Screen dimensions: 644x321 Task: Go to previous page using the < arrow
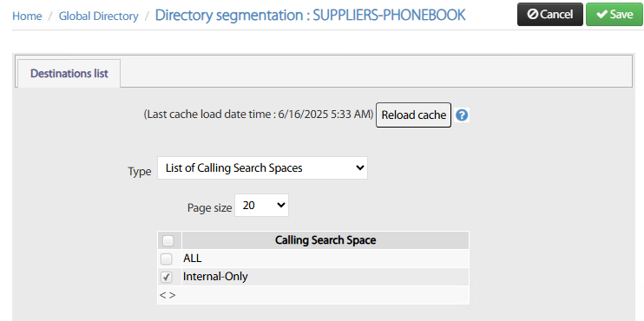tap(162, 295)
